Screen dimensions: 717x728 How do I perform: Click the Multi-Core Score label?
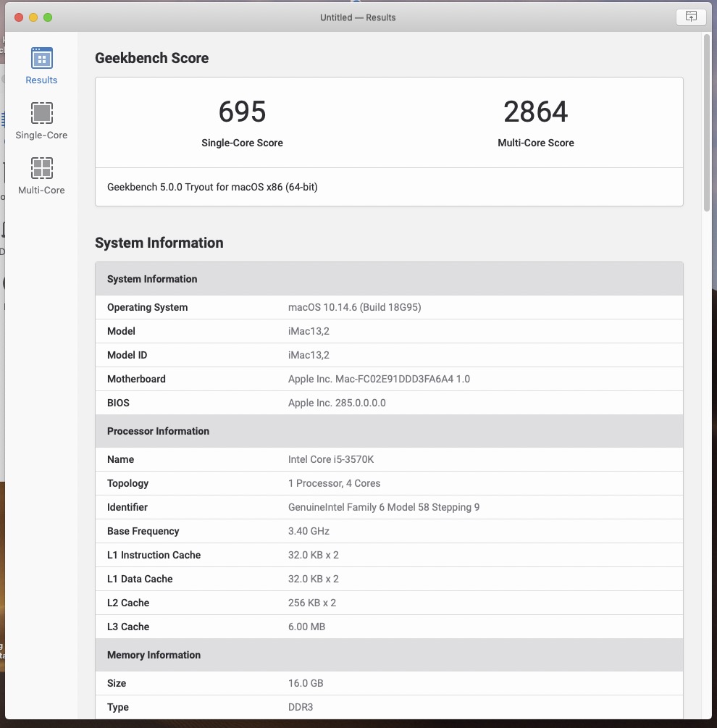535,143
